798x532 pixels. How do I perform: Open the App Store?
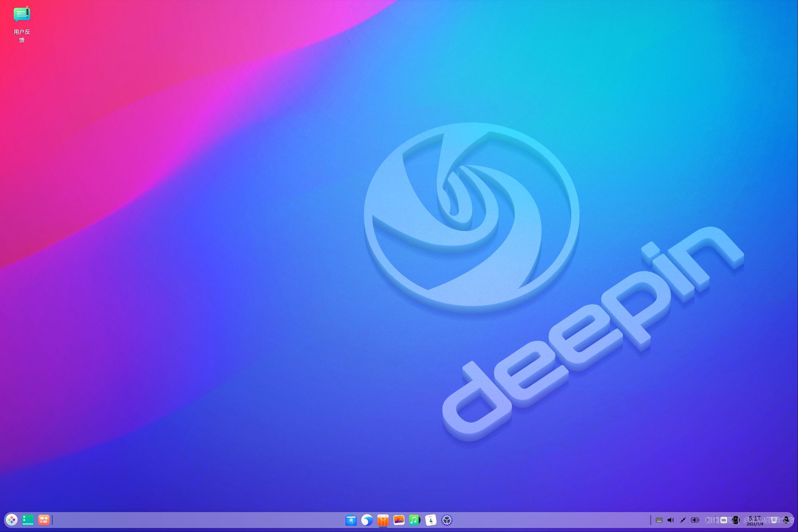[x=382, y=520]
